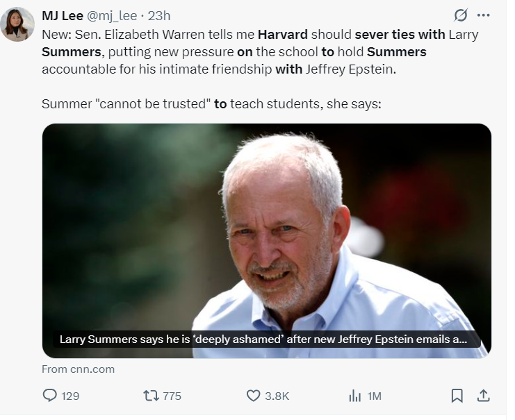This screenshot has width=515, height=420.
Task: Click the share upload arrow icon
Action: 483,396
